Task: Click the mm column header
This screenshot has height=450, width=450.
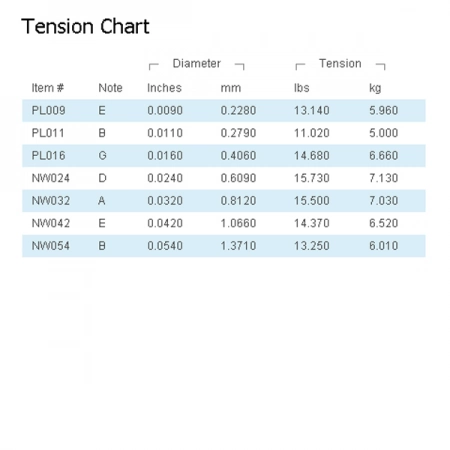Action: point(231,88)
